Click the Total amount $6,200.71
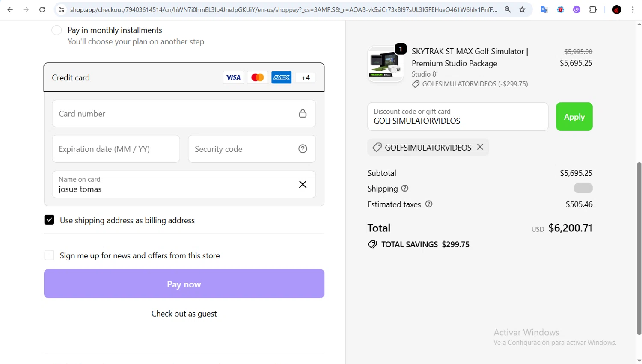 click(x=571, y=228)
